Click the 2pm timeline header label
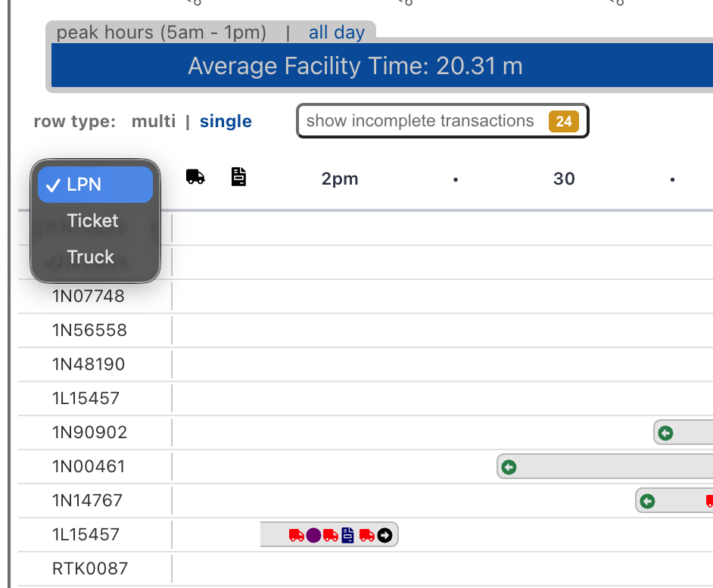This screenshot has width=713, height=588. 339,179
